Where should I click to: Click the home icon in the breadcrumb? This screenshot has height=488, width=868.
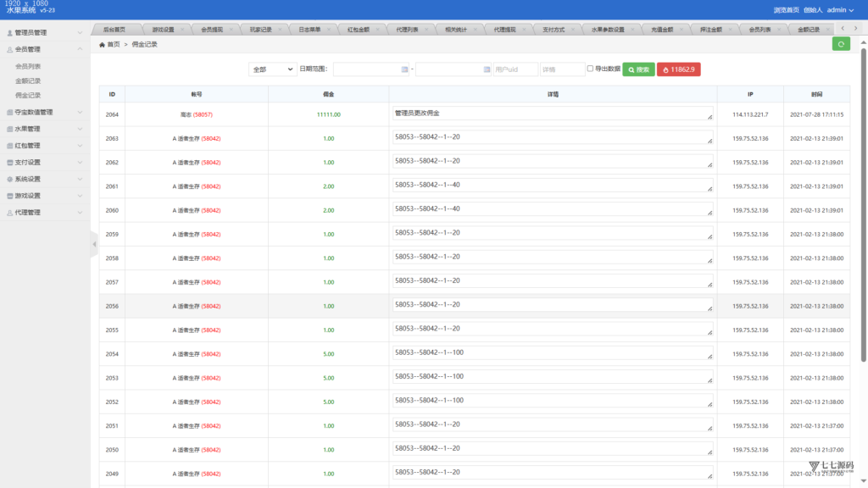coord(102,45)
